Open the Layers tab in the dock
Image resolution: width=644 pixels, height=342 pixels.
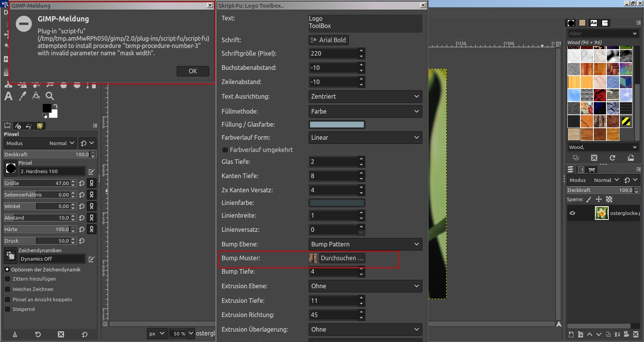pos(570,170)
